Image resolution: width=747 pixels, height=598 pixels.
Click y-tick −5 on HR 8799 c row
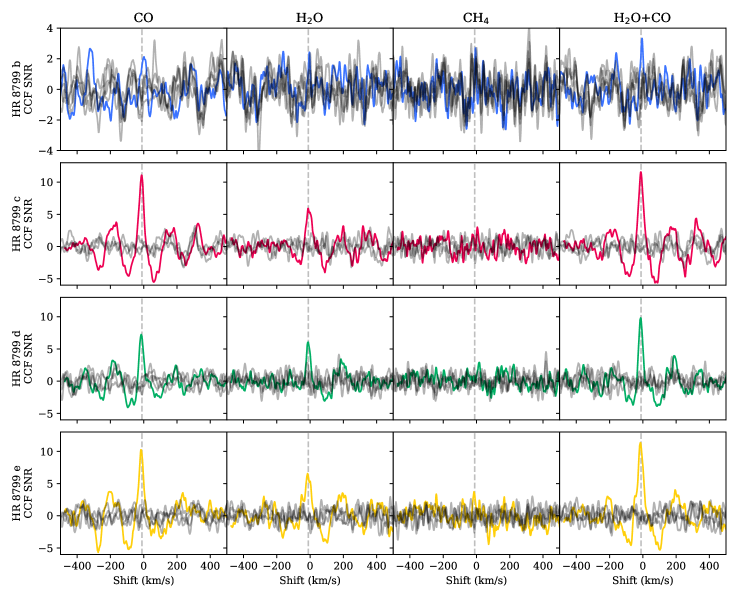tap(47, 279)
